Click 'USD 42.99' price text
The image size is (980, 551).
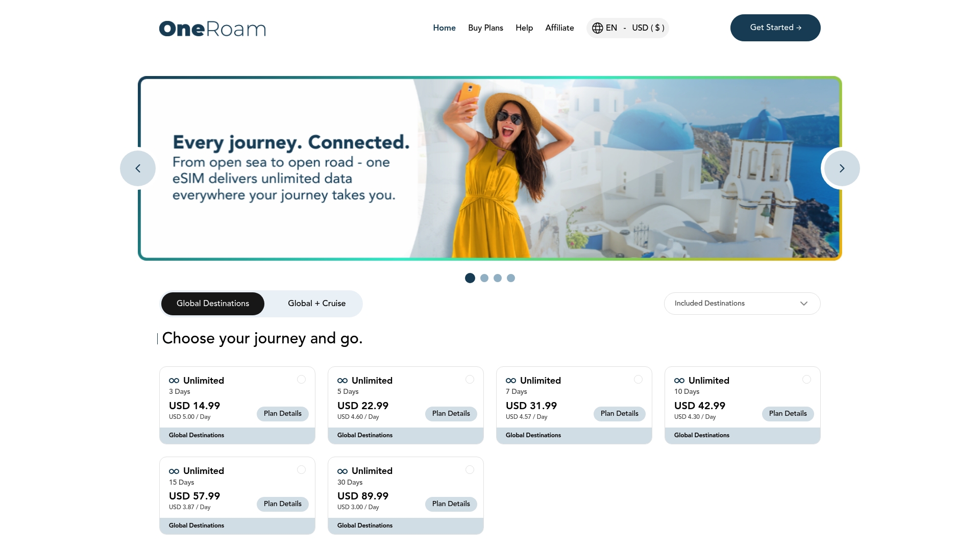pos(700,406)
